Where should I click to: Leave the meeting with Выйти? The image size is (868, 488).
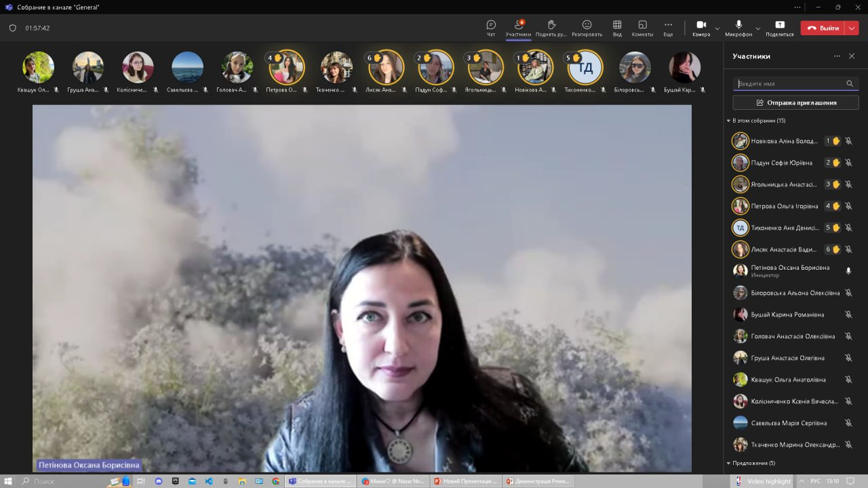coord(823,28)
